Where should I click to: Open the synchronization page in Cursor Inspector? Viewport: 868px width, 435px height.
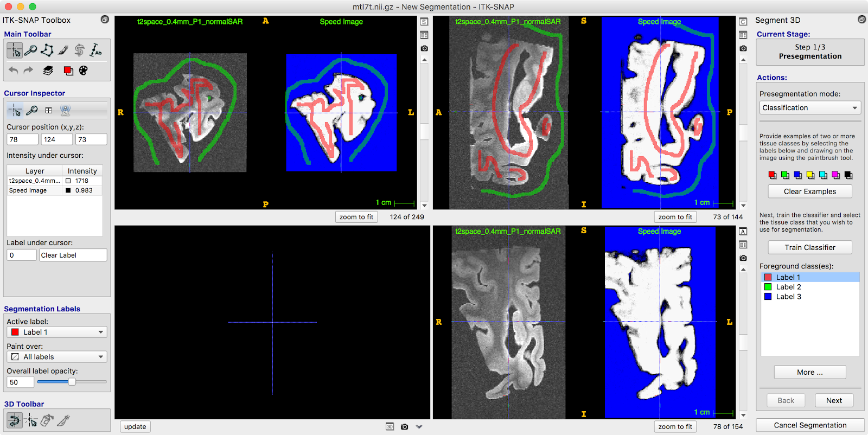pyautogui.click(x=66, y=110)
